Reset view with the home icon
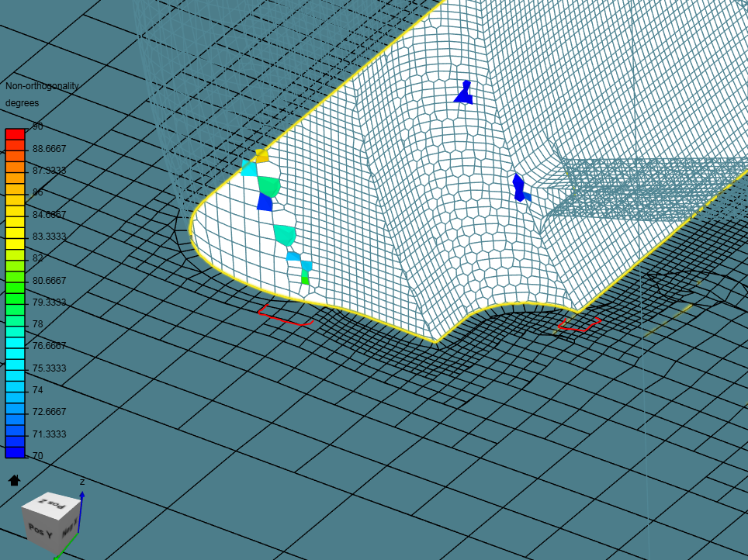748x560 pixels. [14, 480]
